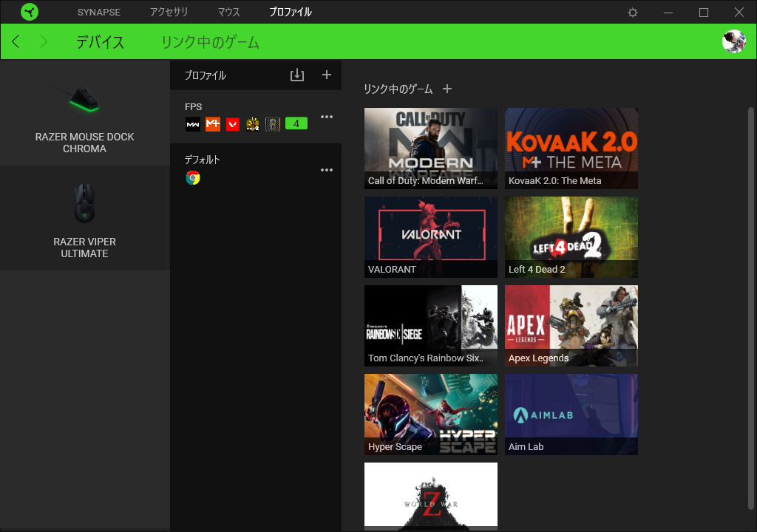Image resolution: width=757 pixels, height=532 pixels.
Task: Select Razer Viper Ultimate device
Action: (84, 218)
